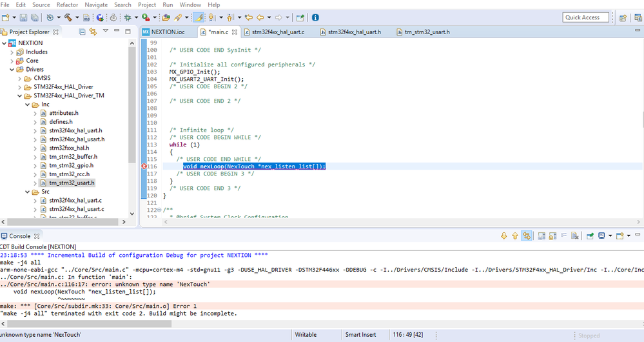Screen dimensions: 644x342
Task: Toggle Link with Editor in Project Explorer
Action: coord(93,32)
